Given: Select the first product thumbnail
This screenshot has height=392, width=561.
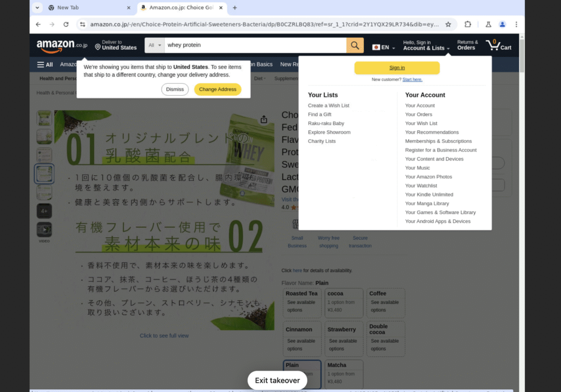Looking at the screenshot, I should coord(44,118).
